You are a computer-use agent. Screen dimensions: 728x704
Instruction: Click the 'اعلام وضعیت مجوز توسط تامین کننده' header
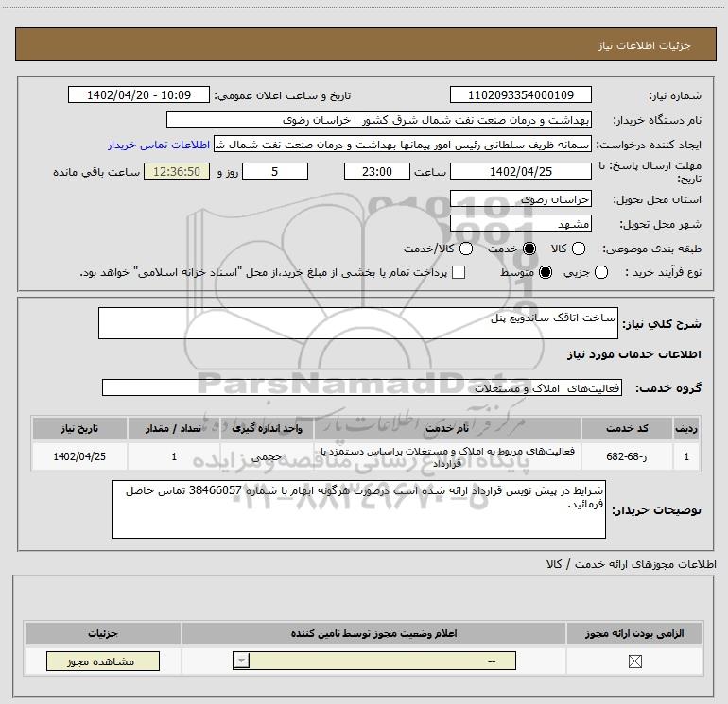pos(373,633)
